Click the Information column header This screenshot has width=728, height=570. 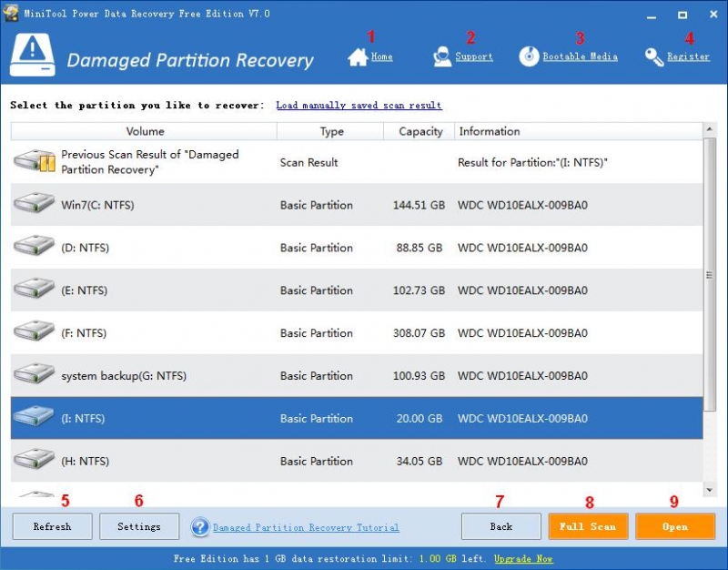click(579, 131)
